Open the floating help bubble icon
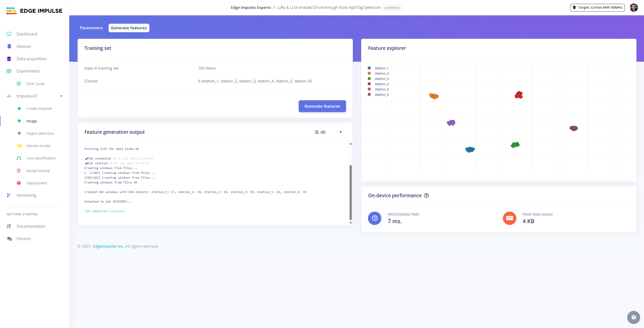Screen dimensions: 644x328 click(633, 317)
